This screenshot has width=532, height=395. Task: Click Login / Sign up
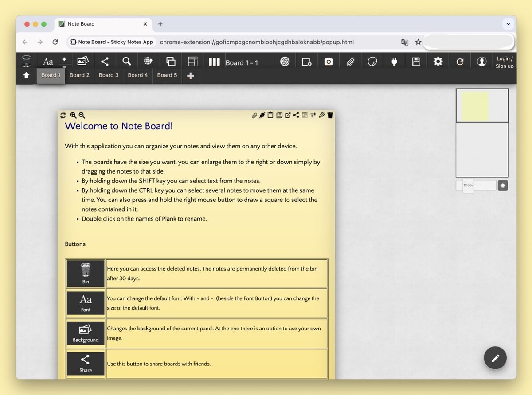point(505,62)
